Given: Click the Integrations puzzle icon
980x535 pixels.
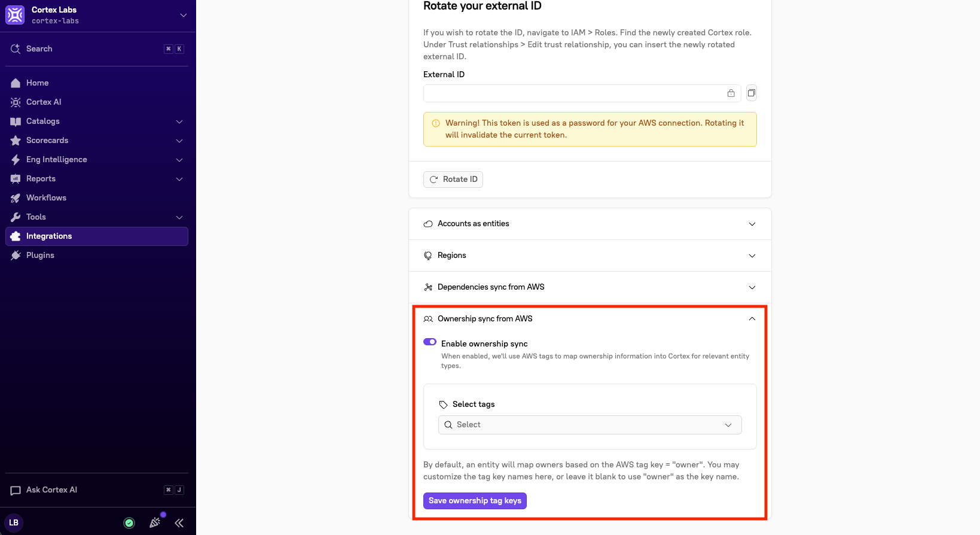Looking at the screenshot, I should (x=16, y=236).
